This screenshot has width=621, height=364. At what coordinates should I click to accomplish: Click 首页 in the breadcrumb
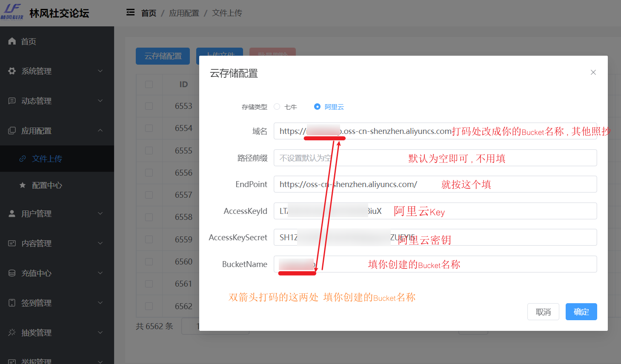149,13
